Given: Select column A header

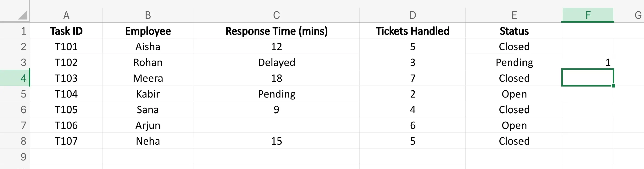Looking at the screenshot, I should point(66,15).
